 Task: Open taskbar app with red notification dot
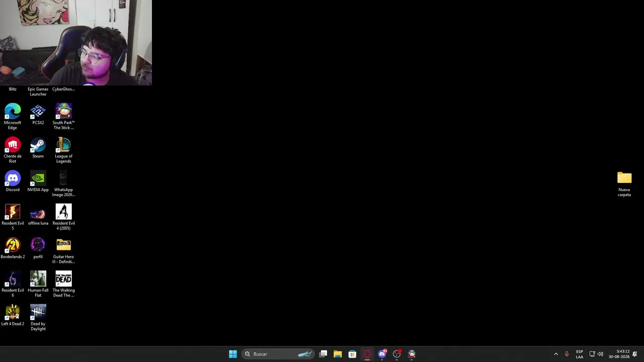pos(397,354)
